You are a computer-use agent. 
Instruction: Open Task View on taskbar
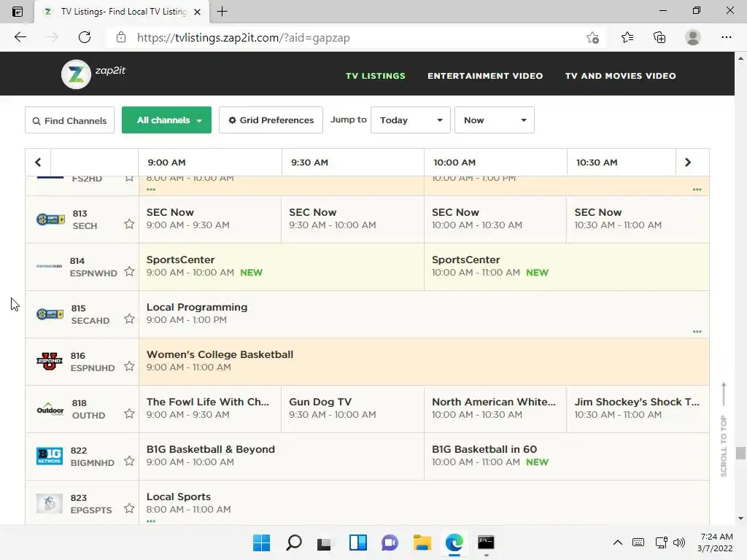(325, 543)
